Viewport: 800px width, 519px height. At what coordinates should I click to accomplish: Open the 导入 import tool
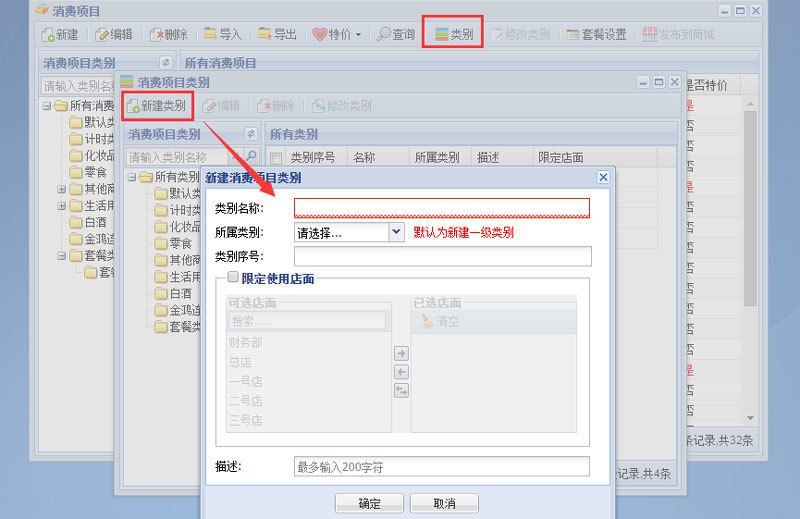[x=222, y=35]
